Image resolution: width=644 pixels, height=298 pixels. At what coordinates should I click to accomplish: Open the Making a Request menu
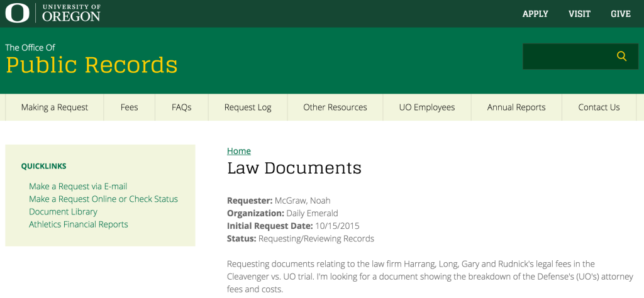point(55,108)
